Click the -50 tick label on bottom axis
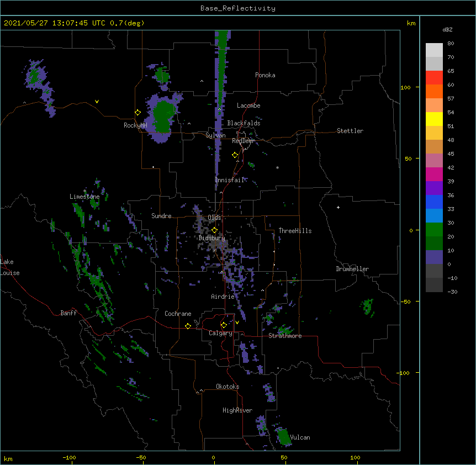The height and width of the screenshot is (465, 476). (141, 457)
